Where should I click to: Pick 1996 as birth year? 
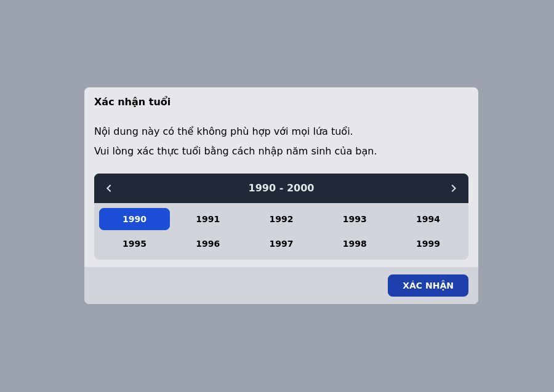pyautogui.click(x=208, y=244)
